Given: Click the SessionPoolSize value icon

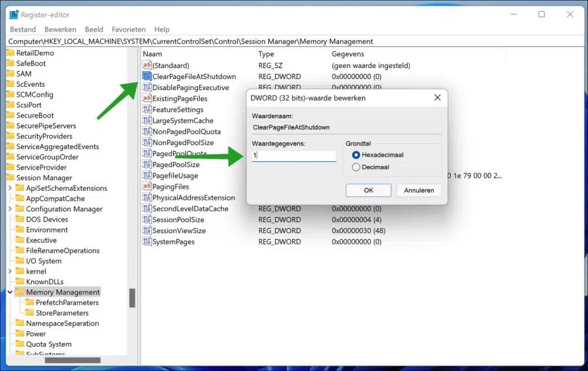Looking at the screenshot, I should tap(147, 219).
